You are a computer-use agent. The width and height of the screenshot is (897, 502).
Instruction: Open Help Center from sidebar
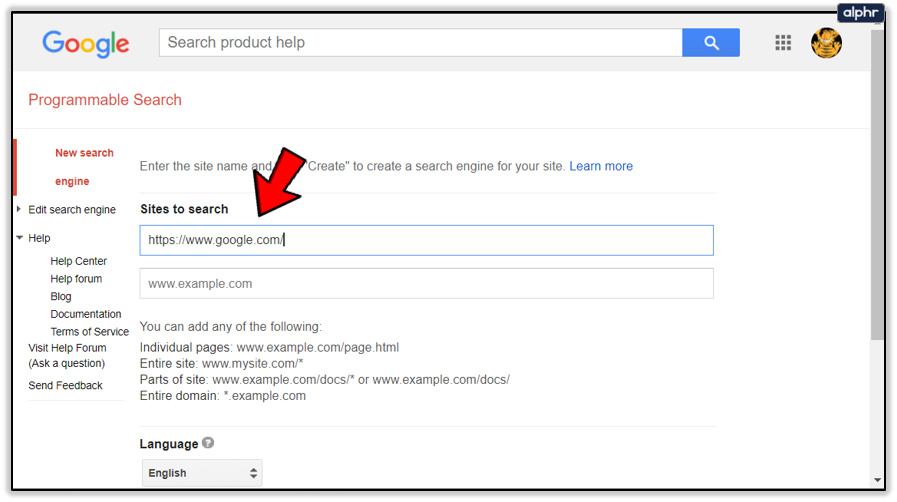click(78, 261)
